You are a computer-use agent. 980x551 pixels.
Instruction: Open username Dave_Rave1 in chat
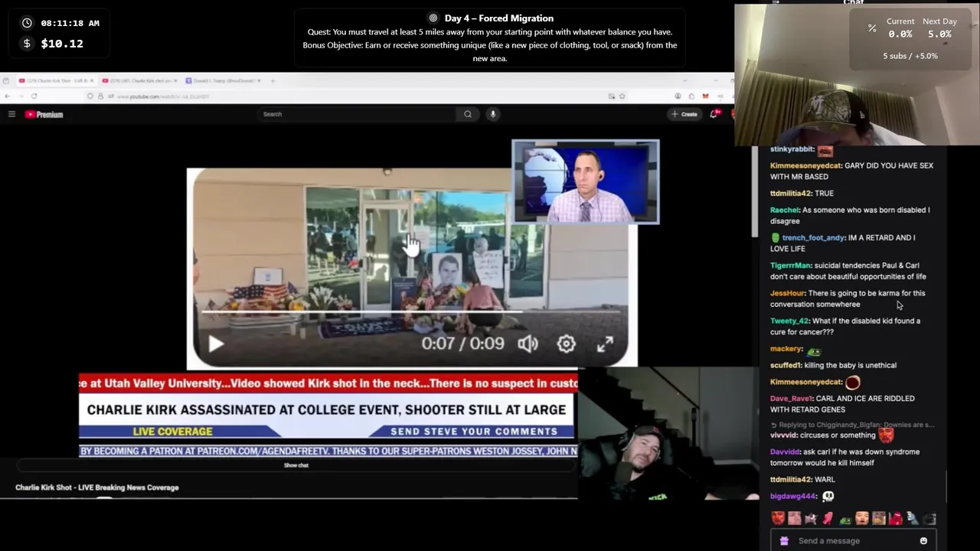[791, 399]
